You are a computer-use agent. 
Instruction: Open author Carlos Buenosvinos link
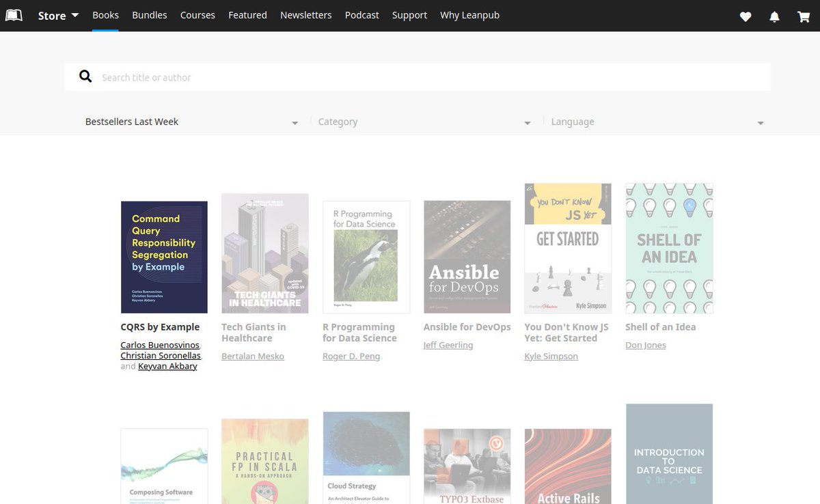tap(161, 345)
